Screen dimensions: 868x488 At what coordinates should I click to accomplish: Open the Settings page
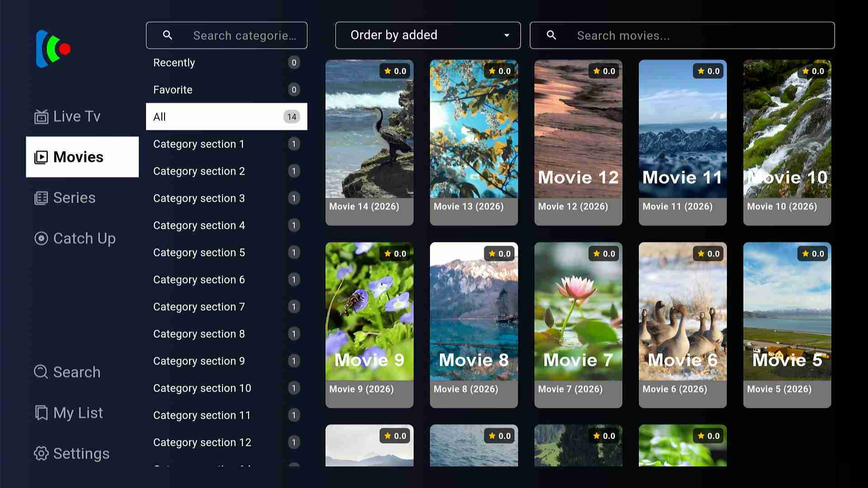click(82, 453)
